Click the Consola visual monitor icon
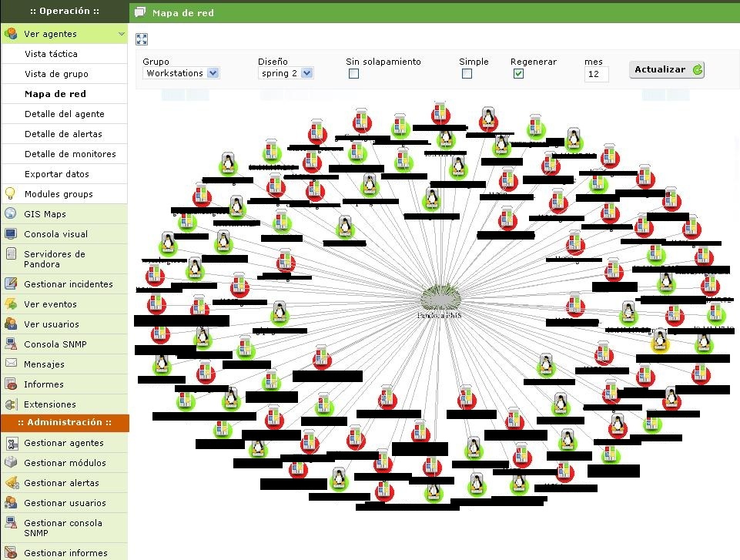Image resolution: width=740 pixels, height=560 pixels. point(11,234)
